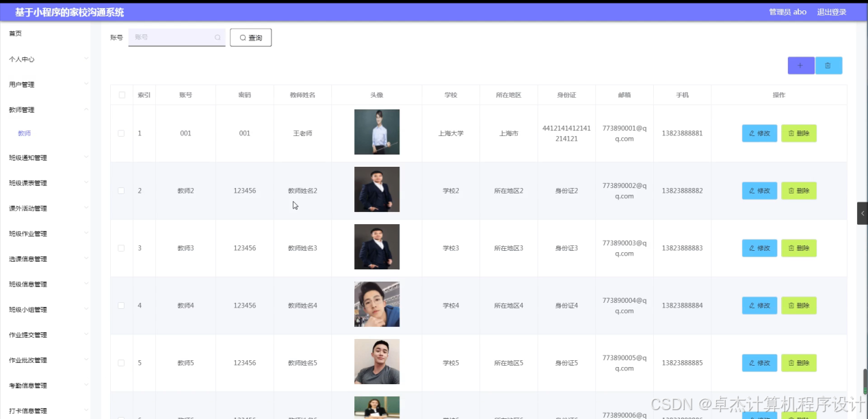Click the blue trash bulk-delete button
The image size is (868, 419).
(828, 66)
